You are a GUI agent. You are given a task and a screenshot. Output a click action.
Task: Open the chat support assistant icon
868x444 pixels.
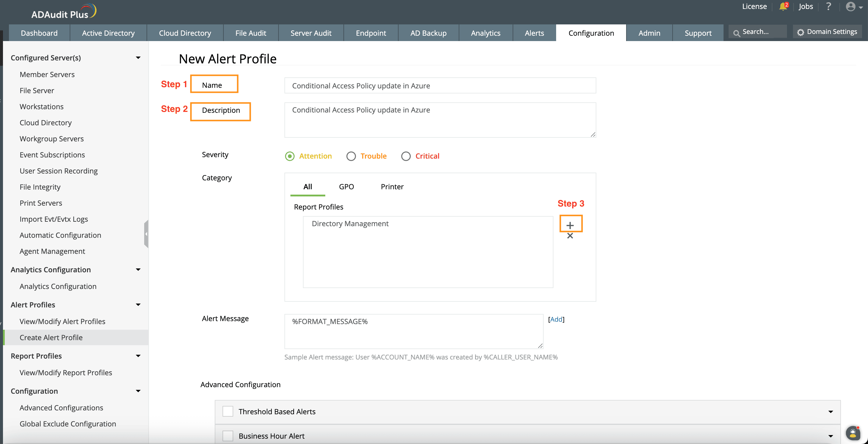tap(853, 433)
